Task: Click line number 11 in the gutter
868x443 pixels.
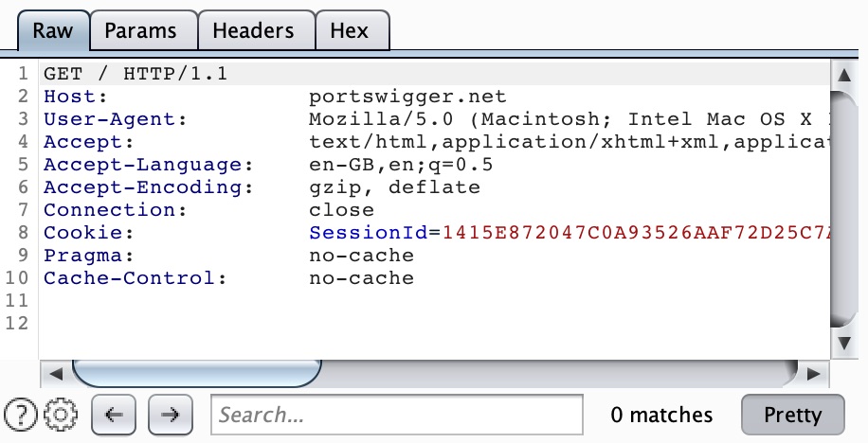Action: [17, 300]
